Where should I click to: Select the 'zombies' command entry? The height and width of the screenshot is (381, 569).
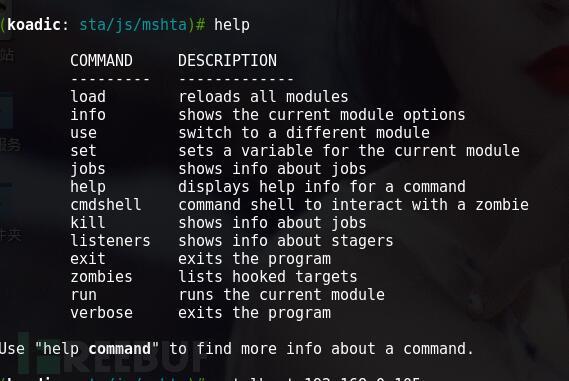click(x=101, y=277)
